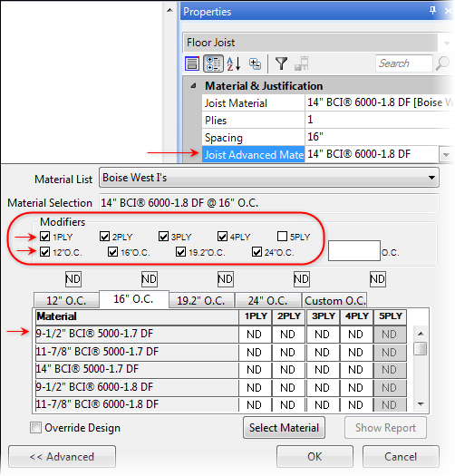Pin the Properties panel

(432, 11)
